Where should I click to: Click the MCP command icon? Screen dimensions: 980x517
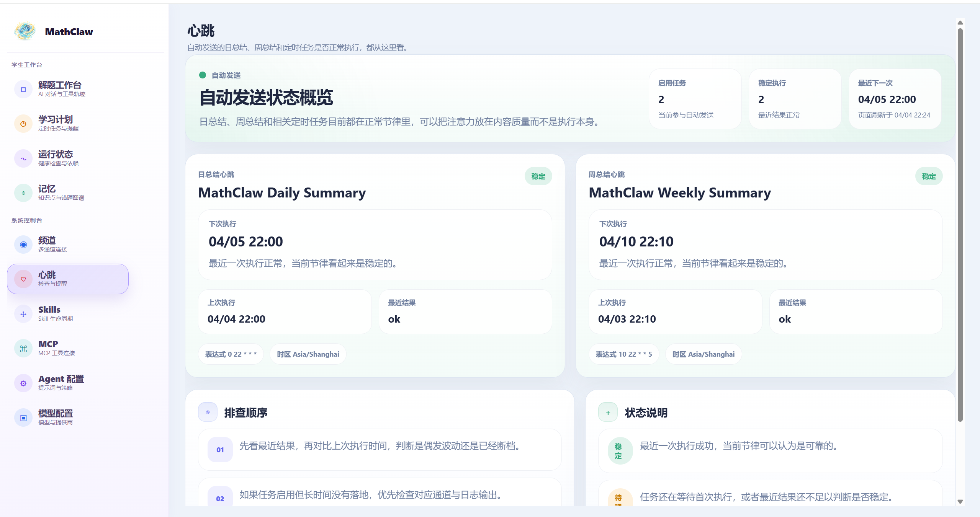click(23, 348)
